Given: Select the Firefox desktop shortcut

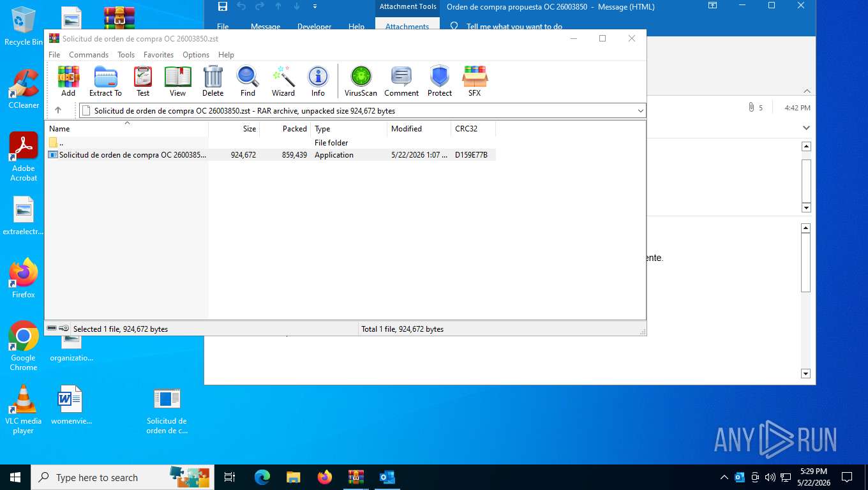Looking at the screenshot, I should pos(24,279).
